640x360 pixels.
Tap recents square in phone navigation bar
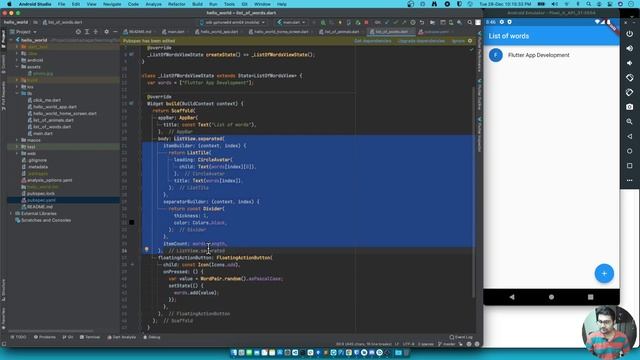590,297
